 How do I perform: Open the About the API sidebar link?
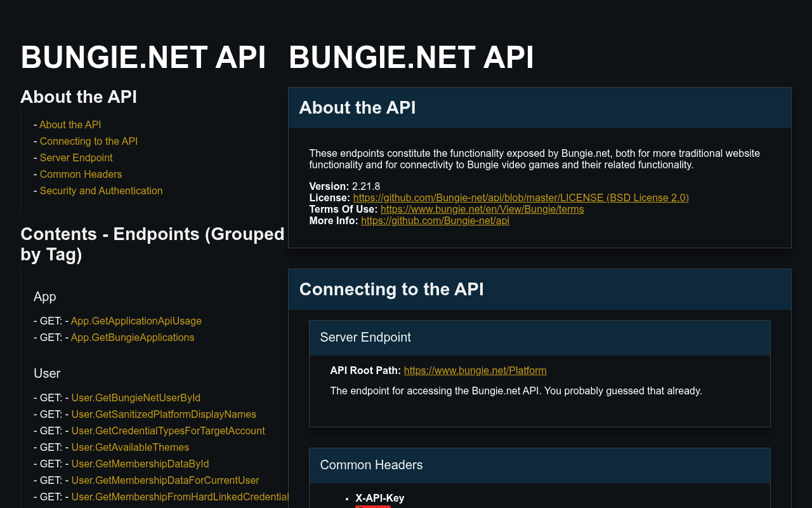[70, 124]
